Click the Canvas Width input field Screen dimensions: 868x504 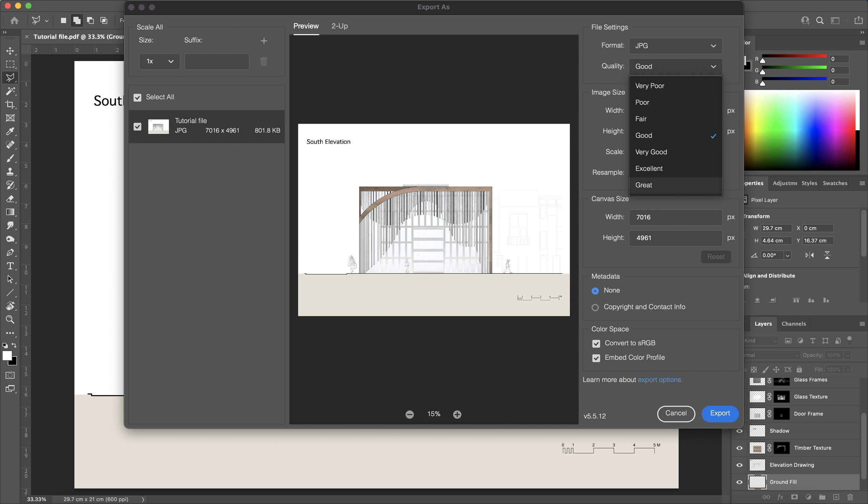pos(675,217)
